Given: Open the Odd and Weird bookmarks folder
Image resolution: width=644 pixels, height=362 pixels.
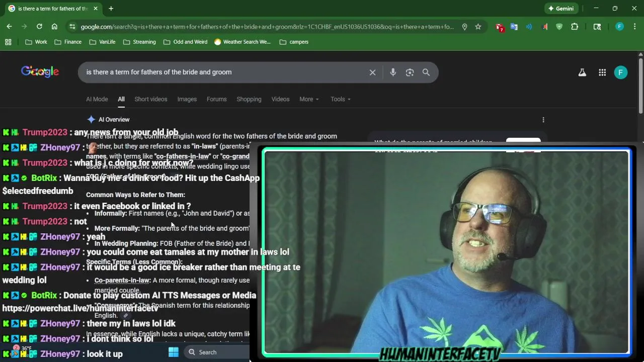Looking at the screenshot, I should coord(185,42).
